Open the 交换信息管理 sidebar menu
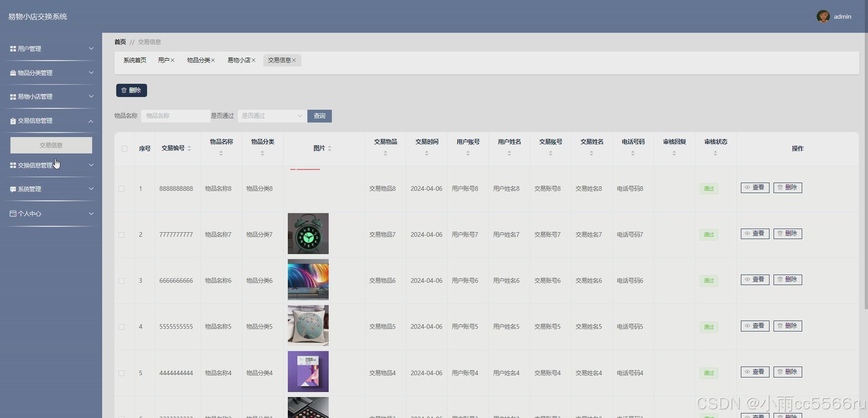The width and height of the screenshot is (868, 418). 51,165
